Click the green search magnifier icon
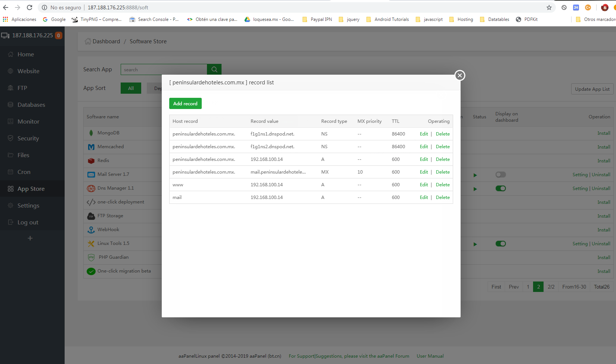Viewport: 616px width, 364px height. click(214, 69)
